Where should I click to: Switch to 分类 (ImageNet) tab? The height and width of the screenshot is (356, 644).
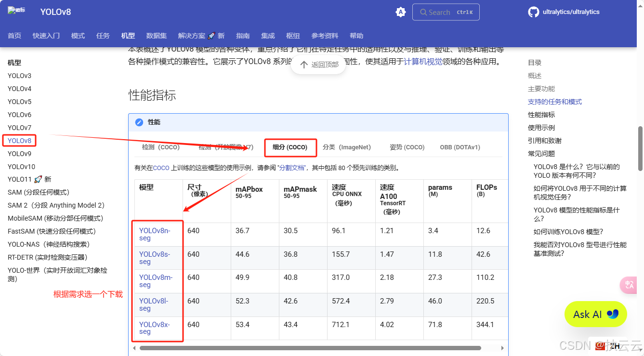point(347,147)
